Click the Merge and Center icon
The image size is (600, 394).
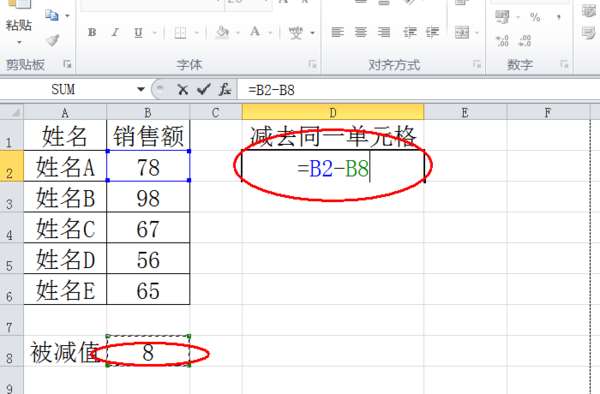pyautogui.click(x=462, y=33)
